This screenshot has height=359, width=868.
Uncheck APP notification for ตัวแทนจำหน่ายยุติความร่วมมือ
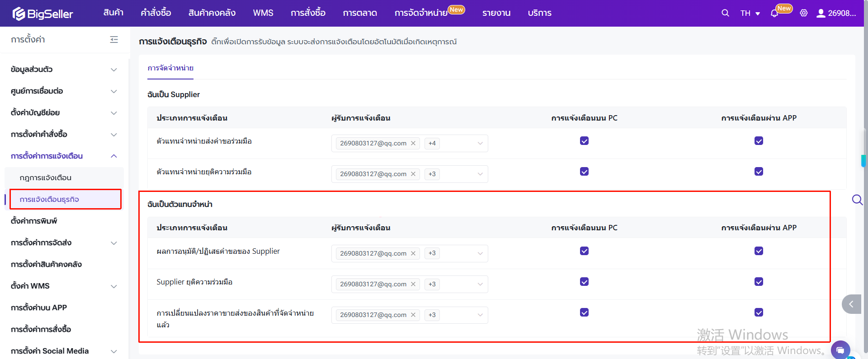[x=759, y=172]
